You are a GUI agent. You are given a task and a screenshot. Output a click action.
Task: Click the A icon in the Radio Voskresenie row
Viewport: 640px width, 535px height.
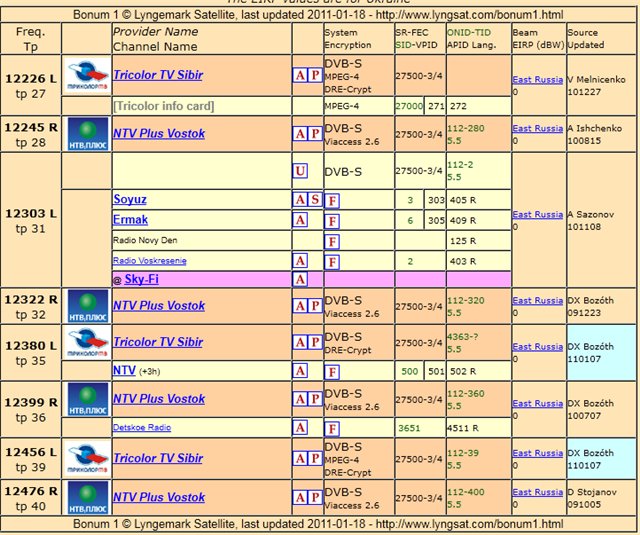pos(300,260)
